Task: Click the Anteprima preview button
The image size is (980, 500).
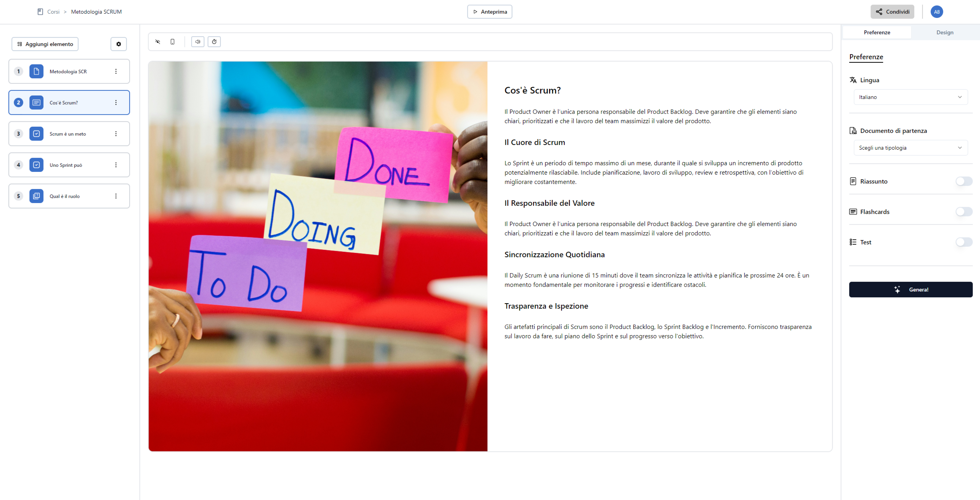Action: pyautogui.click(x=489, y=12)
